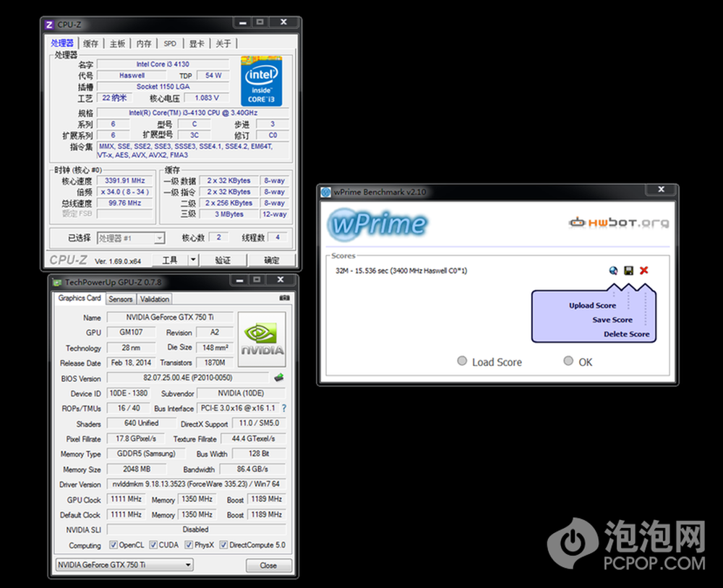This screenshot has width=723, height=588.
Task: Take a GPU-Z screenshot with camera icon
Action: click(x=284, y=298)
